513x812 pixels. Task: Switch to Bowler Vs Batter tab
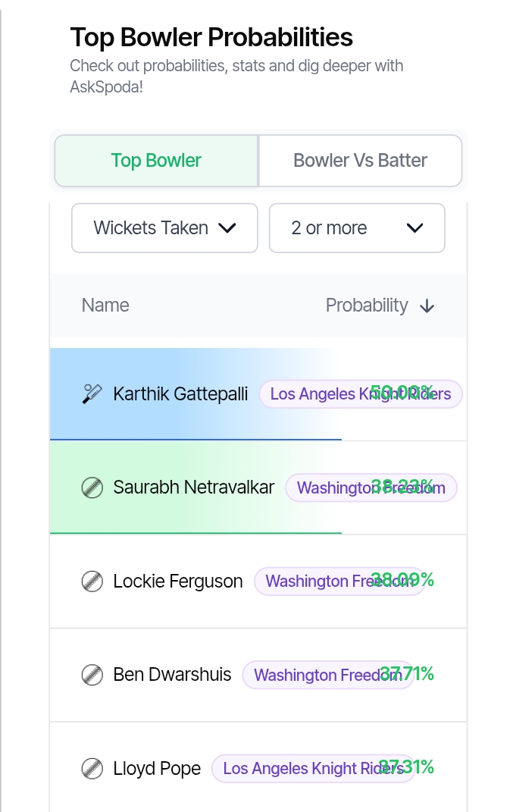tap(360, 161)
